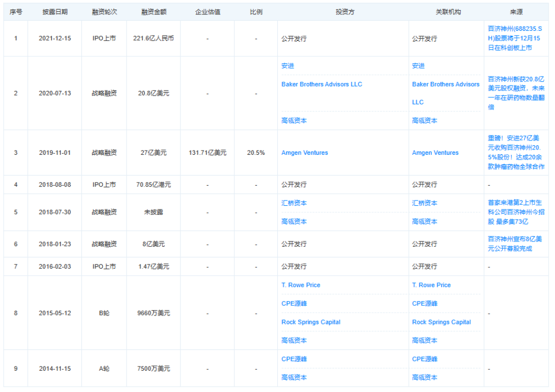Viewport: 555px width, 392px height.
Task: Click the 披露日期 column header
Action: click(x=55, y=12)
